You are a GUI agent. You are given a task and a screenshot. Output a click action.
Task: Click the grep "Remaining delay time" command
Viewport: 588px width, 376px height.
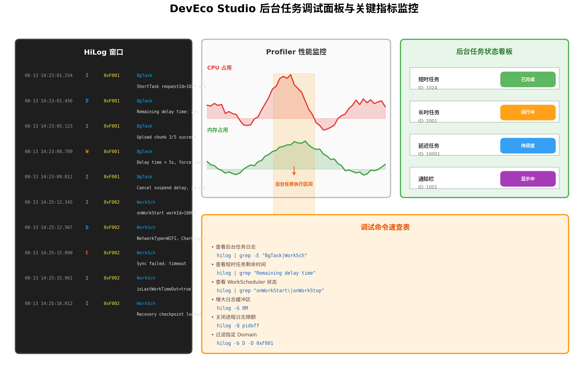(266, 273)
